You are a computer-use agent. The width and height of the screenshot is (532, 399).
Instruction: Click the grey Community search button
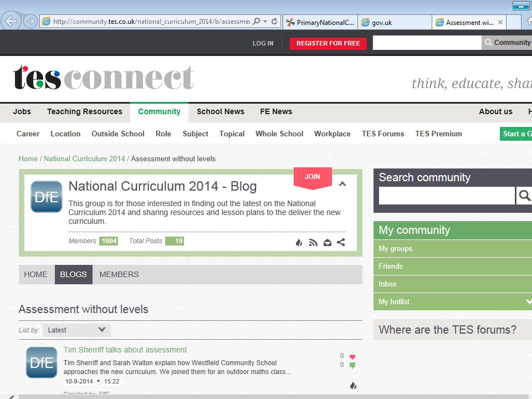[507, 43]
